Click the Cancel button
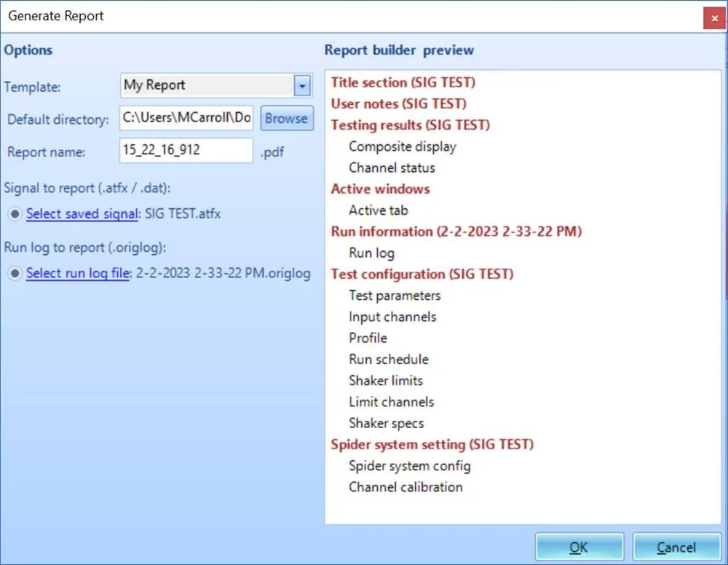The height and width of the screenshot is (565, 728). [676, 547]
